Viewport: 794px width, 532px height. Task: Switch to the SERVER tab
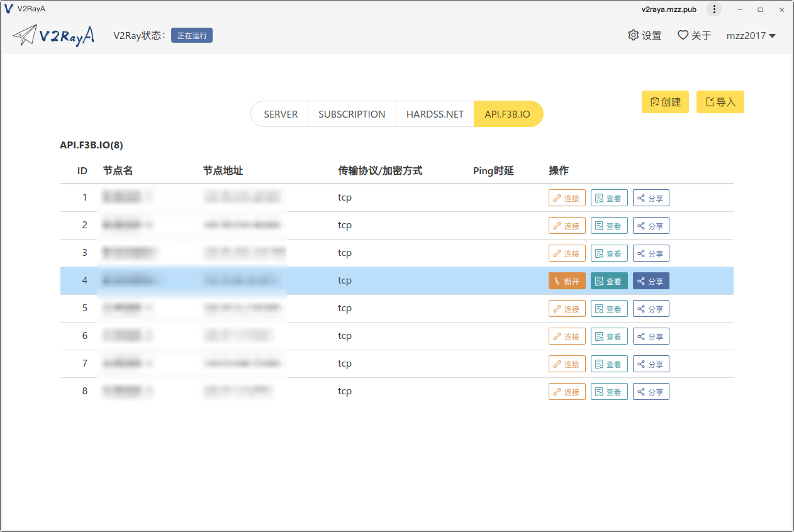(x=280, y=114)
